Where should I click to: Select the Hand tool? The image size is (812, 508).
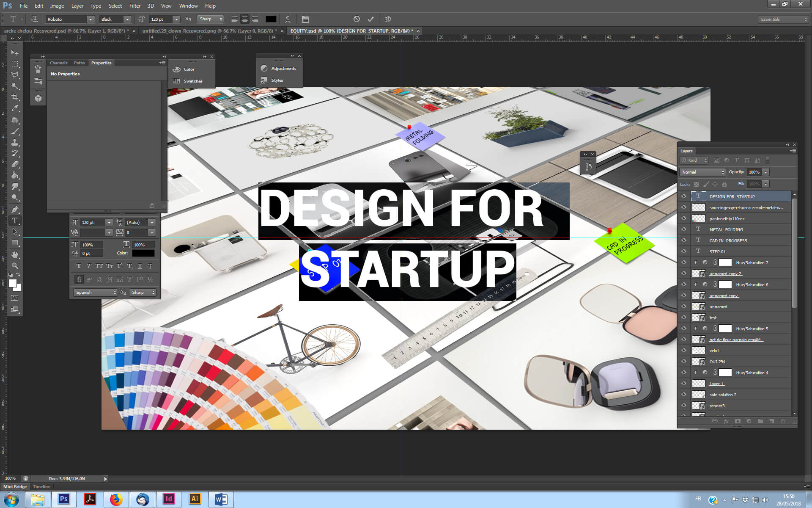click(x=15, y=255)
